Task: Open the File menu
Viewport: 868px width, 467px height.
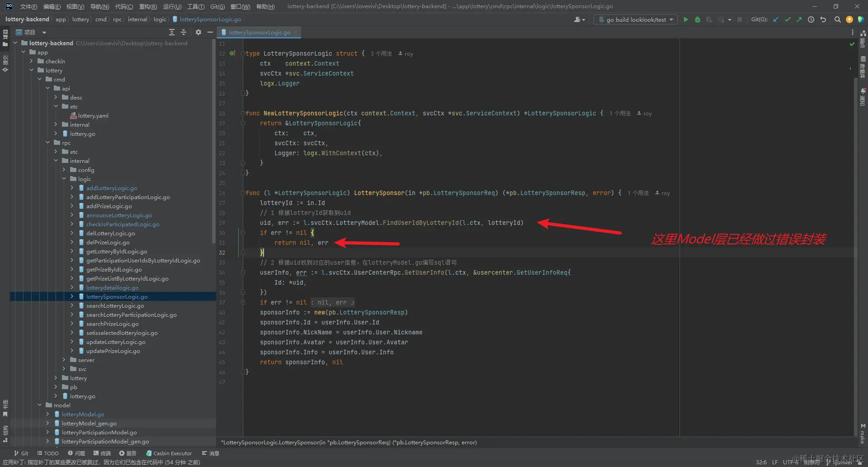Action: [28, 6]
